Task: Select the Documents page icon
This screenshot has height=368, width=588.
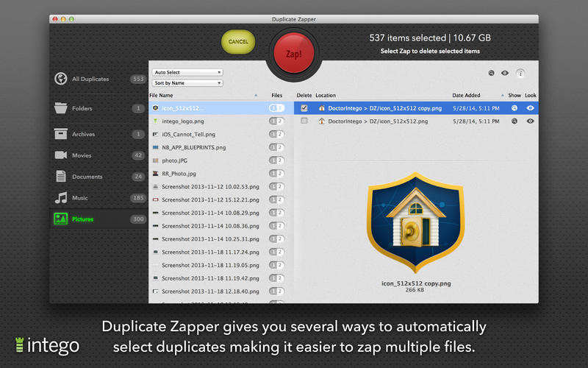Action: (x=61, y=176)
